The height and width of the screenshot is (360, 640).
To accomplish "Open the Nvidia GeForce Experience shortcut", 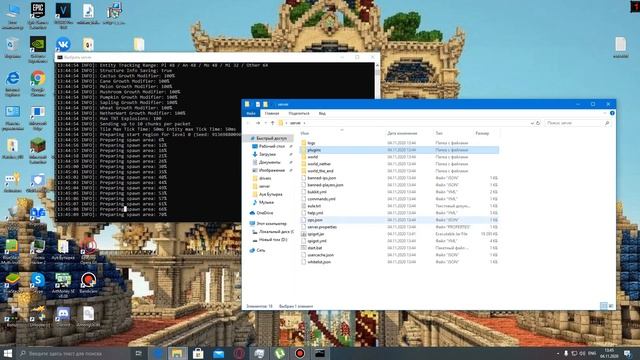I will pyautogui.click(x=38, y=49).
